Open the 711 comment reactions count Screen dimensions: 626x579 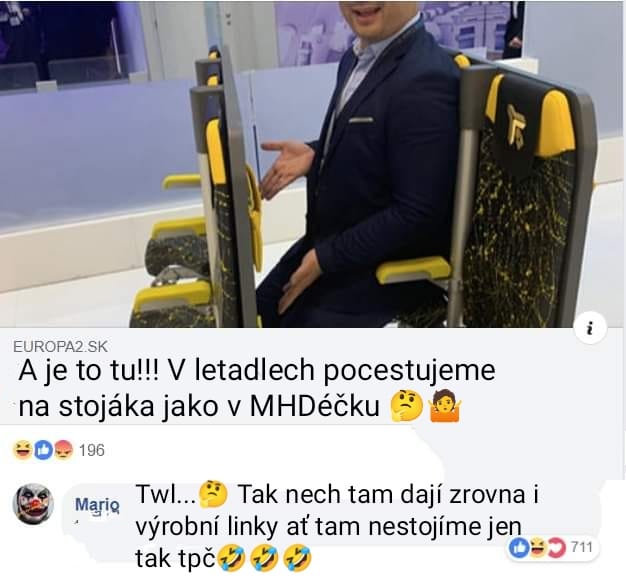[582, 547]
